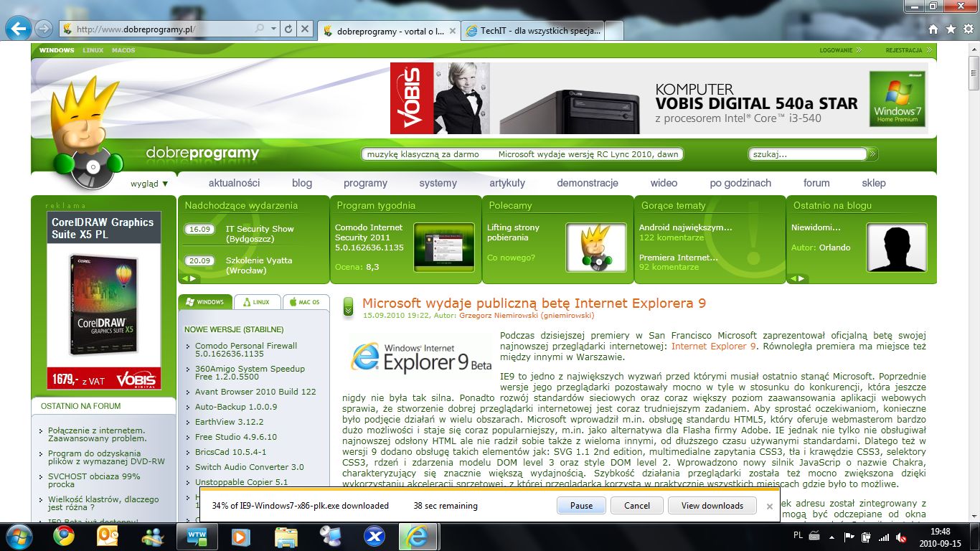Open the wygląd dropdown menu

click(149, 184)
